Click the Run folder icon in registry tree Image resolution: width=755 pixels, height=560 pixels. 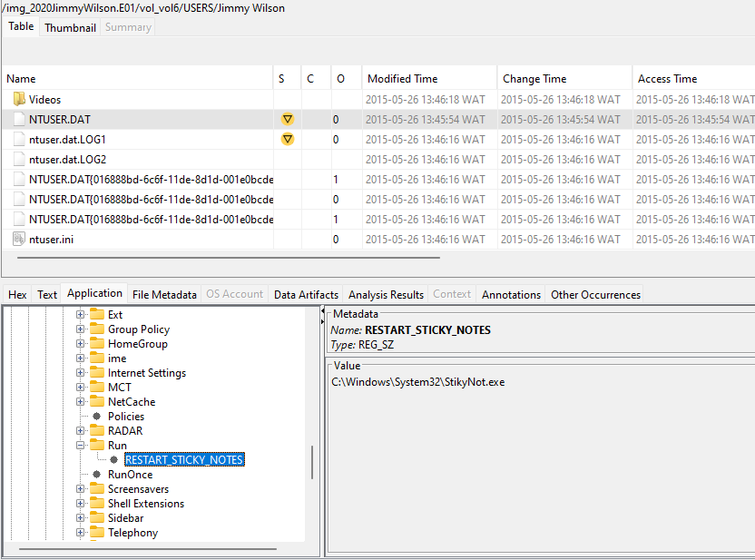[x=96, y=446]
